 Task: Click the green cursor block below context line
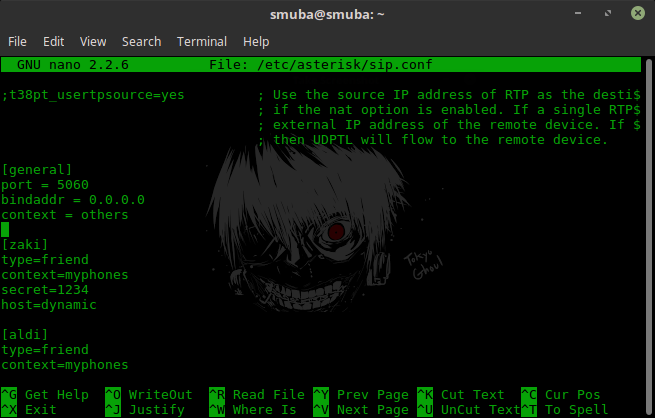click(5, 229)
